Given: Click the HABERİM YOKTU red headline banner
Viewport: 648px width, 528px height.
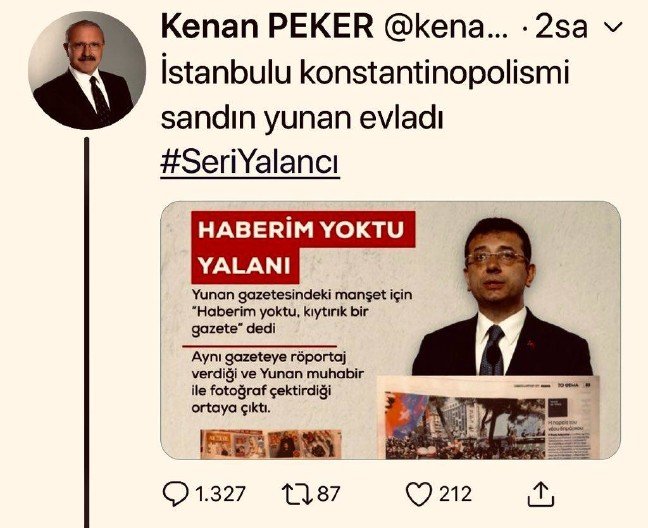Looking at the screenshot, I should point(303,247).
